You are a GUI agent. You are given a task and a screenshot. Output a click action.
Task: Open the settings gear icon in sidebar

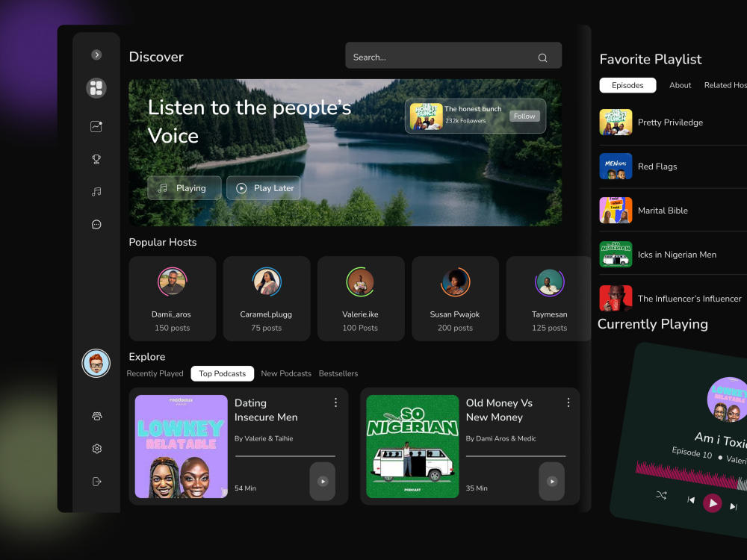tap(96, 449)
